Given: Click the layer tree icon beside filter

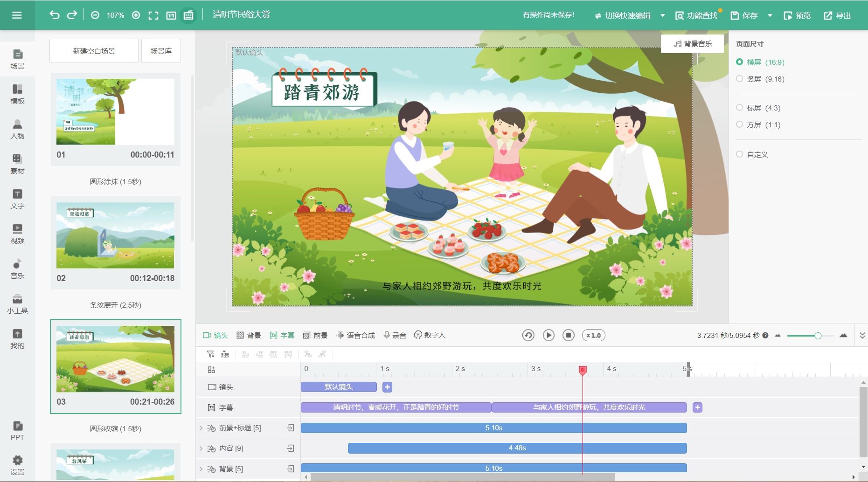Looking at the screenshot, I should tap(225, 354).
